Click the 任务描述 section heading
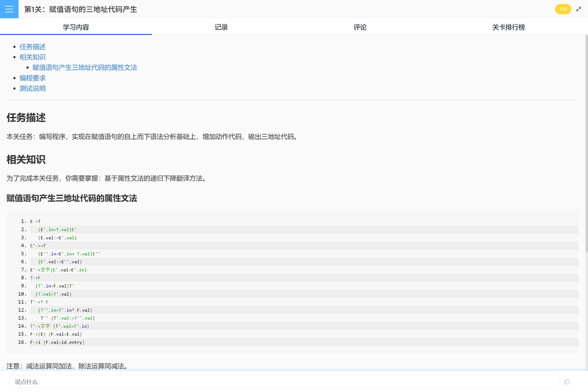 click(26, 118)
